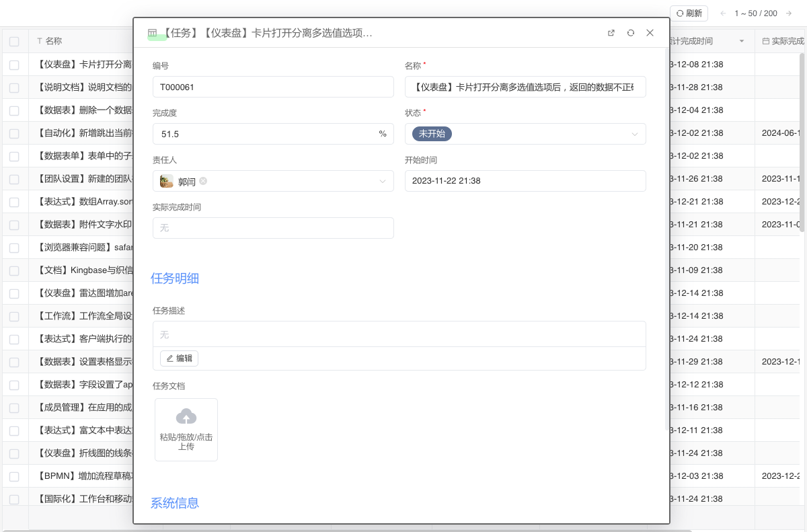This screenshot has width=807, height=532.
Task: Click the previous page arrow
Action: tap(723, 13)
